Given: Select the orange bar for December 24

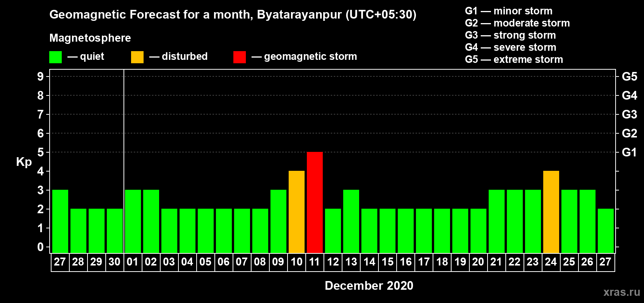Looking at the screenshot, I should pos(551,212).
